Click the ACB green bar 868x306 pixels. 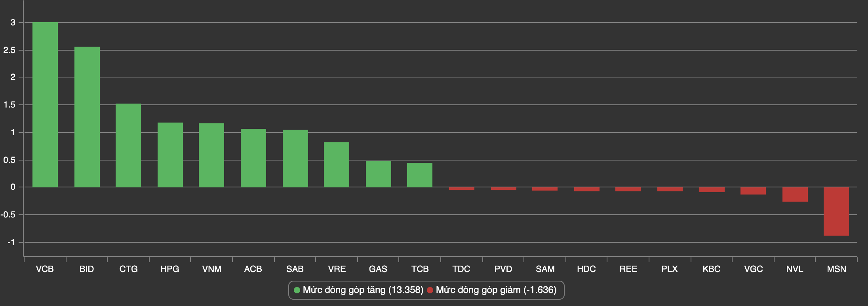click(x=253, y=158)
